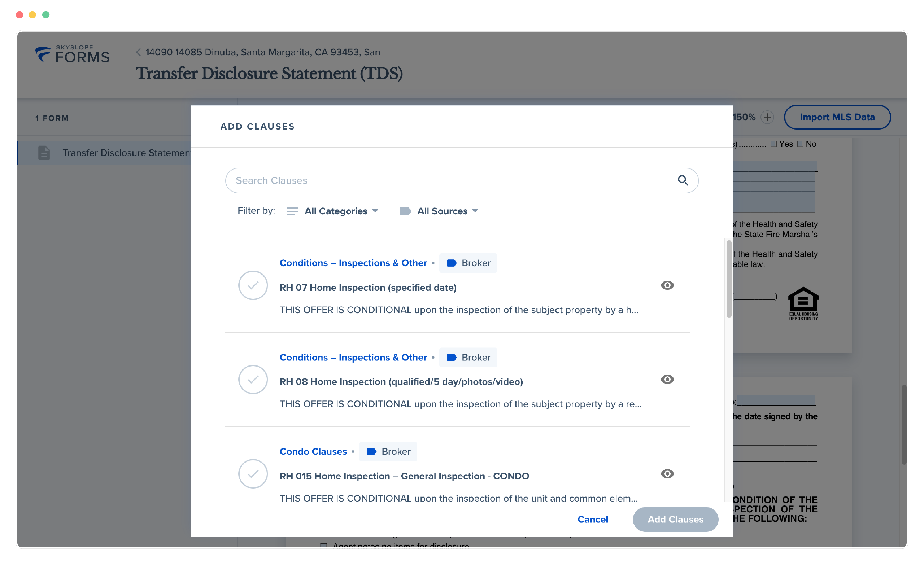
Task: Select RH 015 Condo clause checkmark
Action: pyautogui.click(x=253, y=474)
